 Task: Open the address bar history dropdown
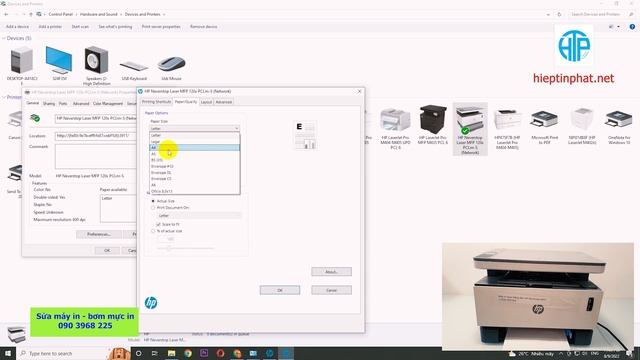click(548, 14)
